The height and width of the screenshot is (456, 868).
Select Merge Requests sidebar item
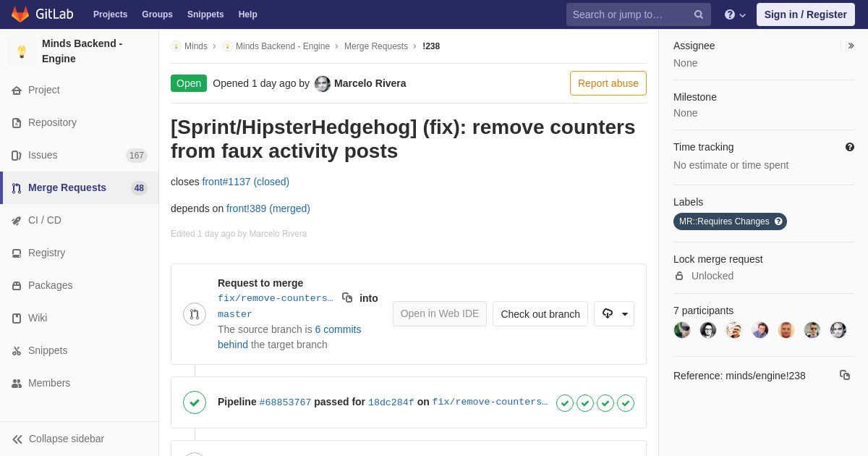pyautogui.click(x=80, y=187)
